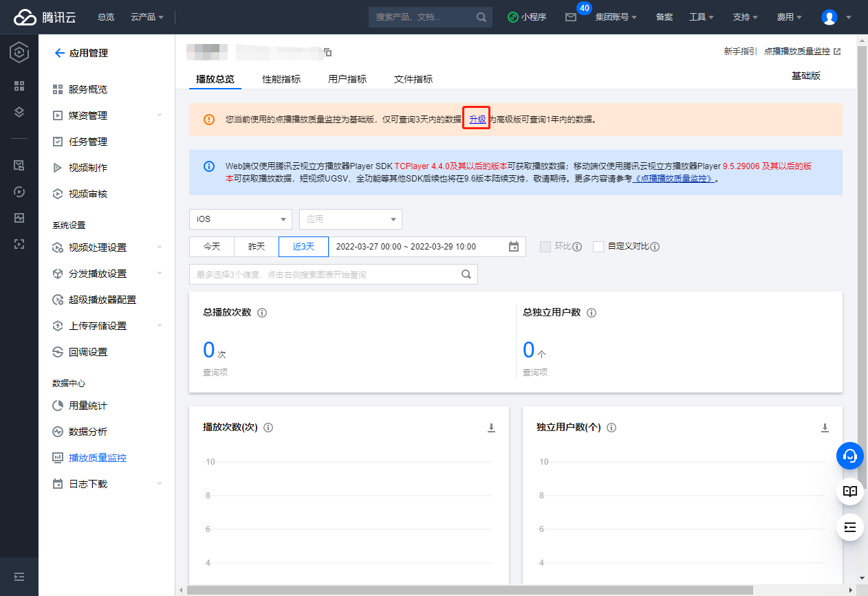Open the 点播播放质量监控 documentation link
Image resolution: width=868 pixels, height=596 pixels.
pos(802,52)
